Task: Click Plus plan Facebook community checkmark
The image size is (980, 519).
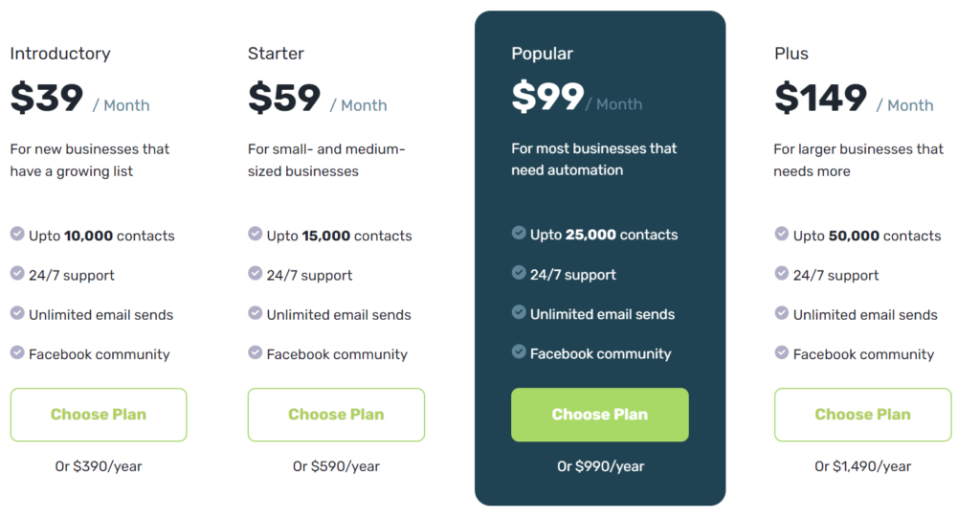Action: coord(781,352)
